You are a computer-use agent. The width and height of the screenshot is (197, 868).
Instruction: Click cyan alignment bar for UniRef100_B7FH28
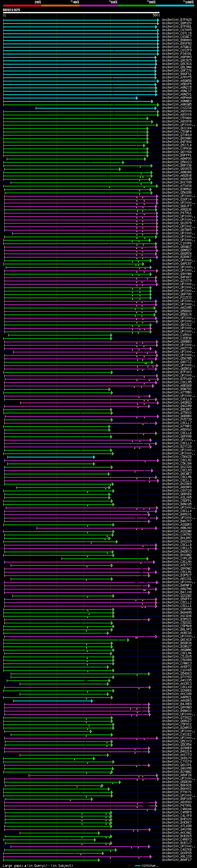point(81,20)
